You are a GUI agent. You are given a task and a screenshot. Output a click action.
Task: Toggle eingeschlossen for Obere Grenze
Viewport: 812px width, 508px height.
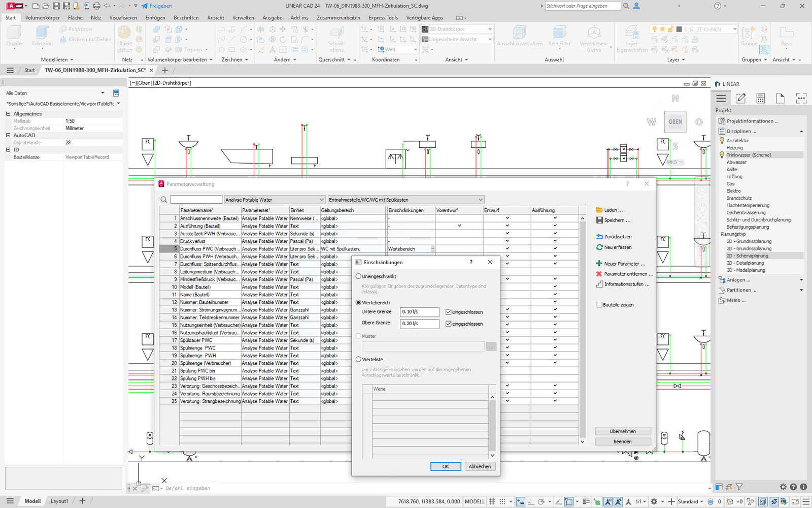tap(448, 324)
